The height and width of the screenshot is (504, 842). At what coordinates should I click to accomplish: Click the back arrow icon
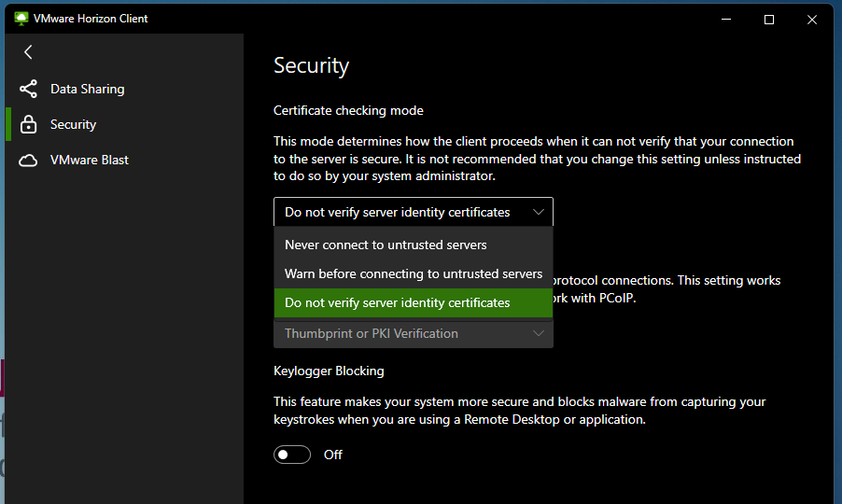[x=28, y=52]
